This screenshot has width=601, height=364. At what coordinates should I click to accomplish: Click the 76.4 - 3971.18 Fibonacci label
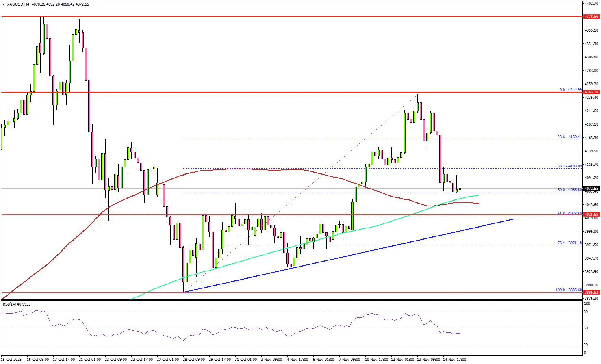click(x=570, y=243)
